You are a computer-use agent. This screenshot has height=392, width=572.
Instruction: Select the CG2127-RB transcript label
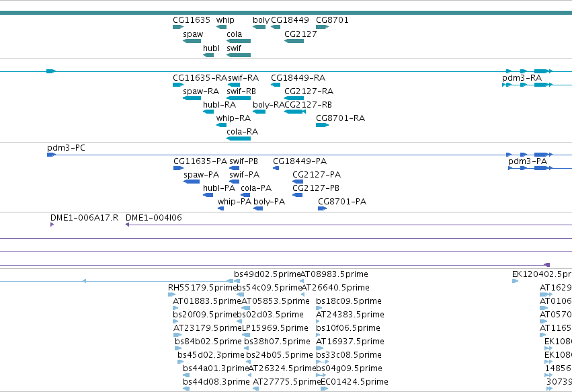tap(309, 105)
